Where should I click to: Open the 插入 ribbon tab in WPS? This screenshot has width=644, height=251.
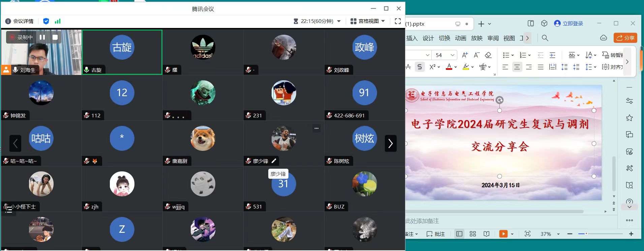point(412,38)
